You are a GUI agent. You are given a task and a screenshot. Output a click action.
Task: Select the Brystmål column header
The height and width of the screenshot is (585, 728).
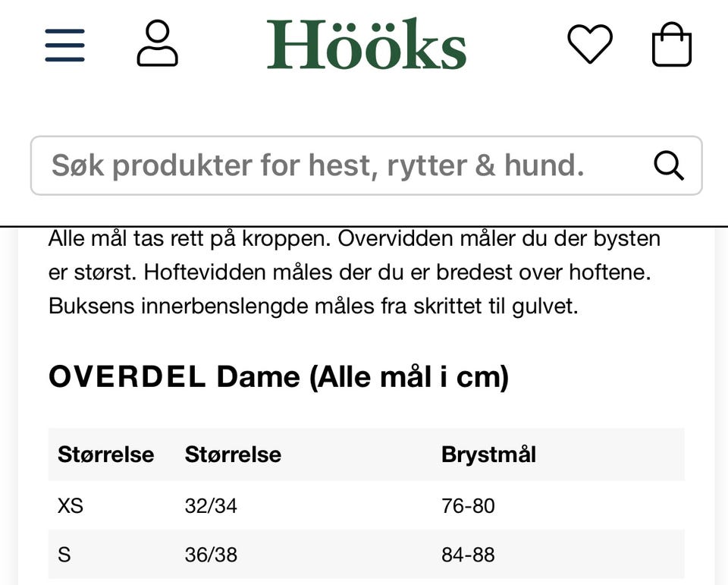[488, 454]
